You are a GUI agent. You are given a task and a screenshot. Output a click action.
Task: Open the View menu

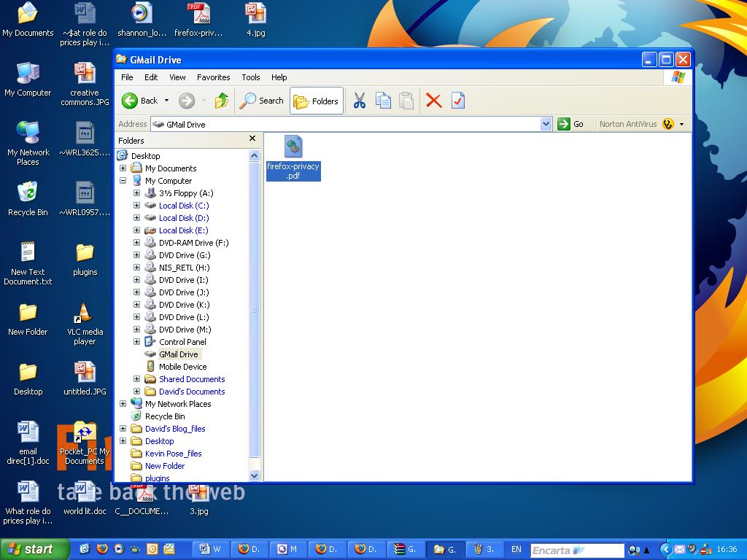[177, 77]
